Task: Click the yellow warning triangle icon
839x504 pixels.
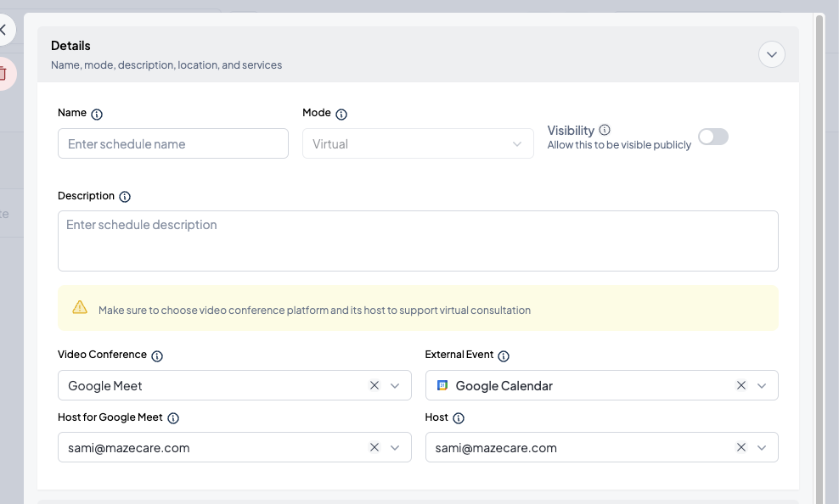Action: 80,307
